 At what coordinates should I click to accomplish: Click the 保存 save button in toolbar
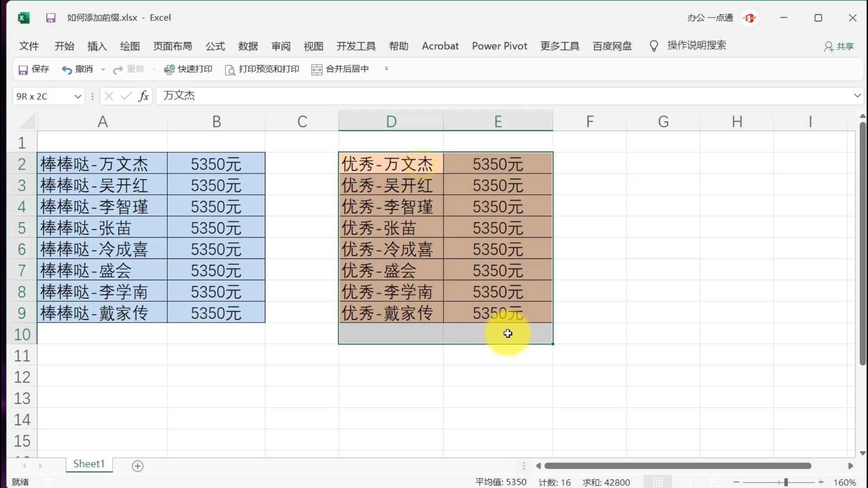pyautogui.click(x=33, y=69)
